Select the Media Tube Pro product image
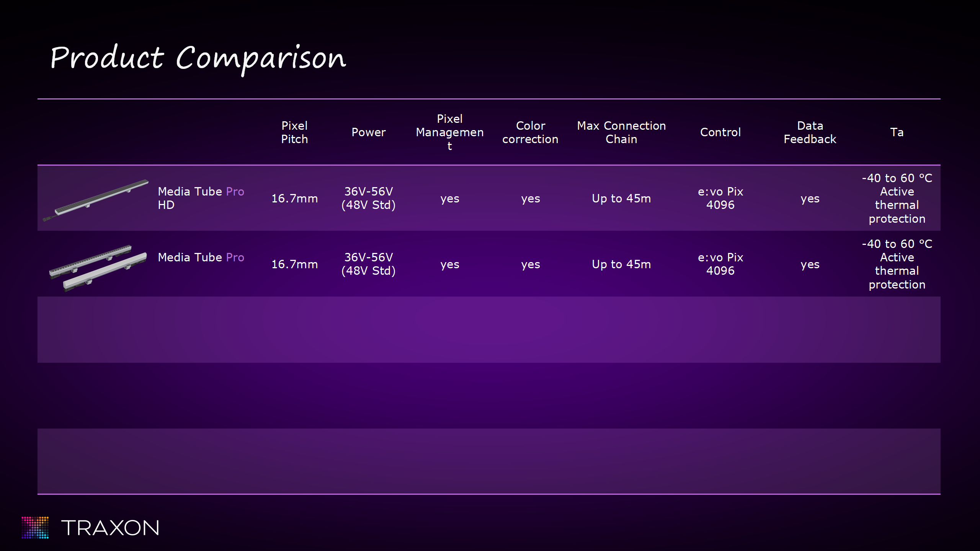Image resolution: width=980 pixels, height=551 pixels. [98, 267]
